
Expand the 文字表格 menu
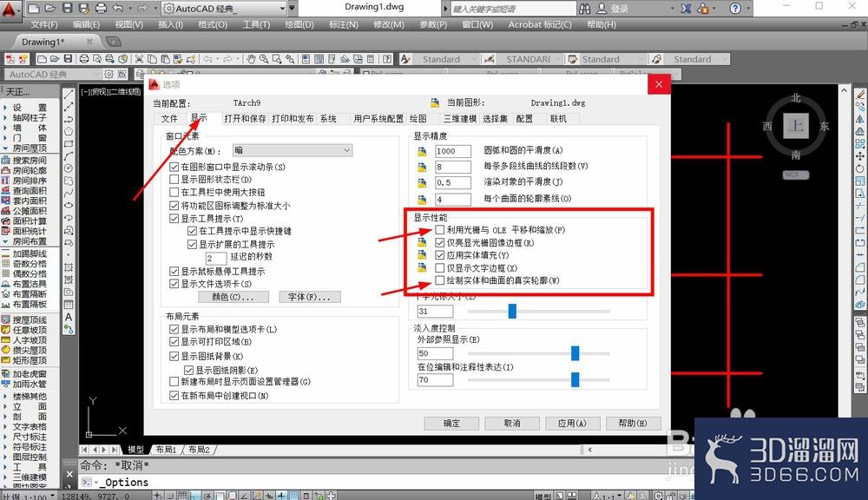click(x=24, y=427)
